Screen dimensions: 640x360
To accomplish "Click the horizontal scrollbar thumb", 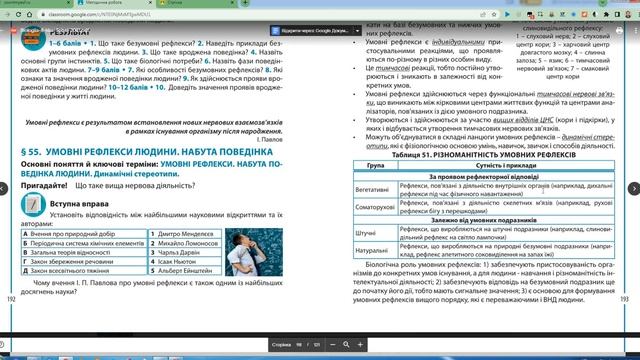I will [114, 335].
